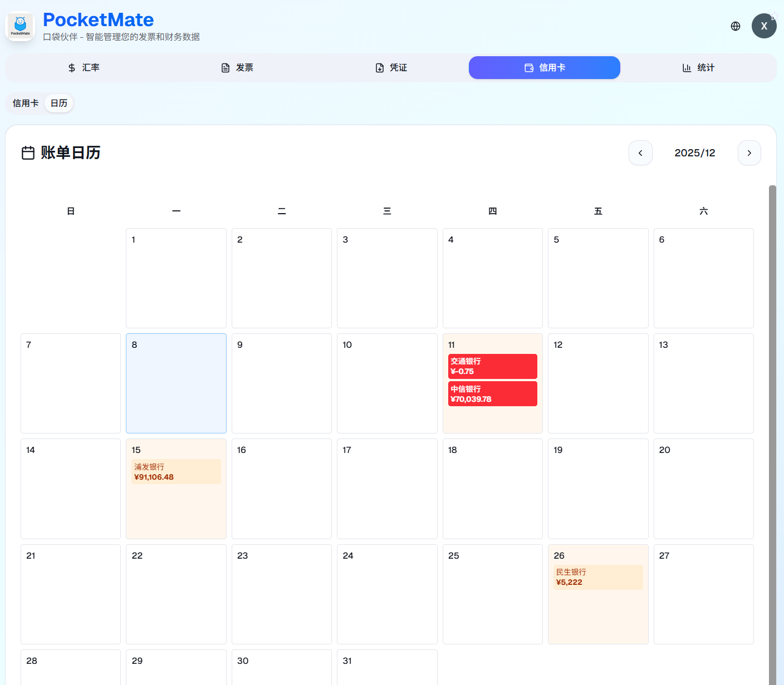This screenshot has width=784, height=685.
Task: Select the 民生银行 ¥5,222 bill entry
Action: [x=597, y=577]
